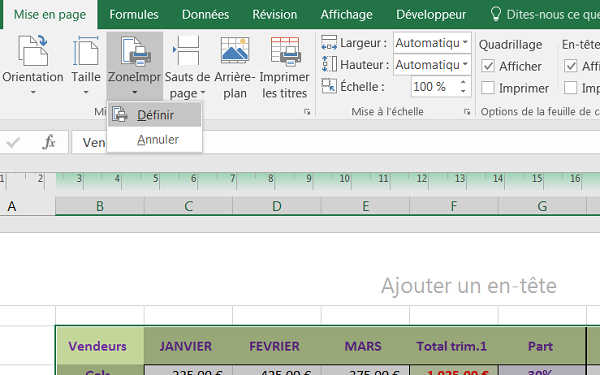Open Mise en page dialog launcher

point(307,112)
